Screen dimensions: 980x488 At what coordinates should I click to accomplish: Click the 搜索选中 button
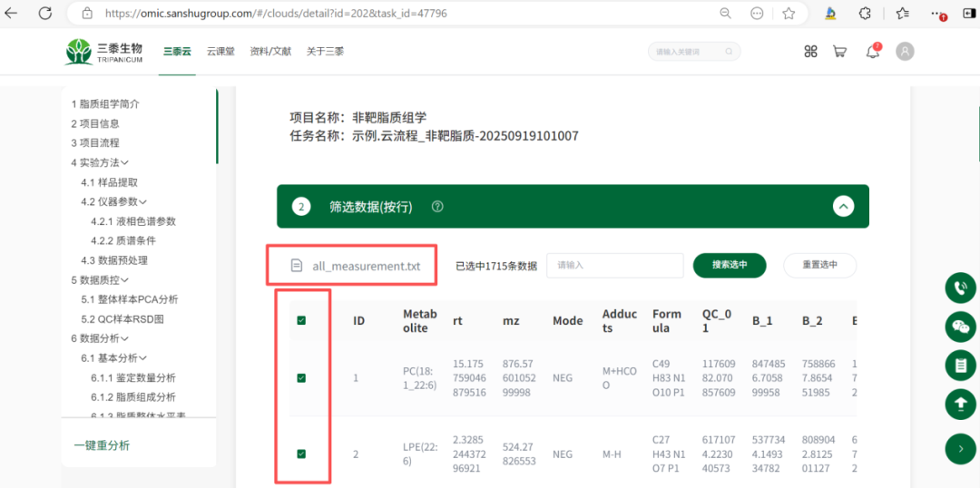730,265
